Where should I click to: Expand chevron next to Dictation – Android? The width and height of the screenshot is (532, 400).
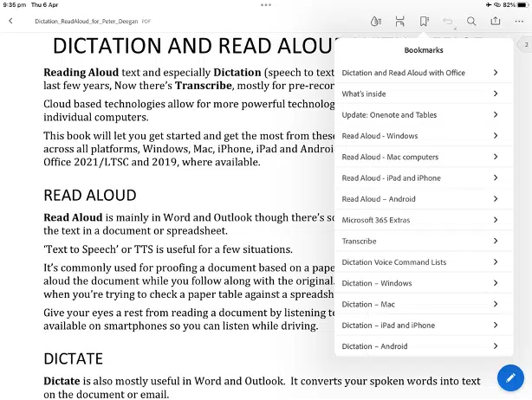[496, 345]
